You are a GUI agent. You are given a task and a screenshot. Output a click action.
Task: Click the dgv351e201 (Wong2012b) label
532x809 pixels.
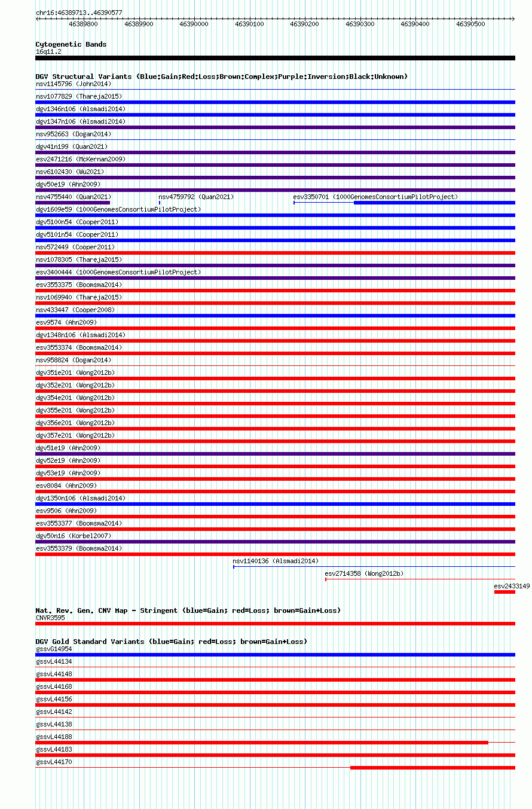pyautogui.click(x=75, y=373)
